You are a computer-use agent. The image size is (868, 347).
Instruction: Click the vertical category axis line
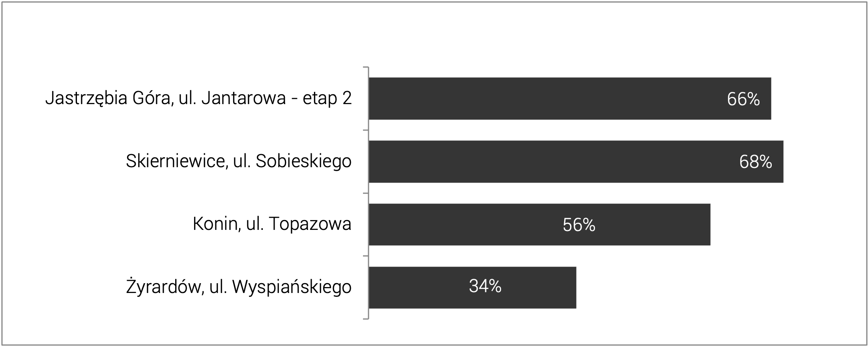pyautogui.click(x=369, y=193)
